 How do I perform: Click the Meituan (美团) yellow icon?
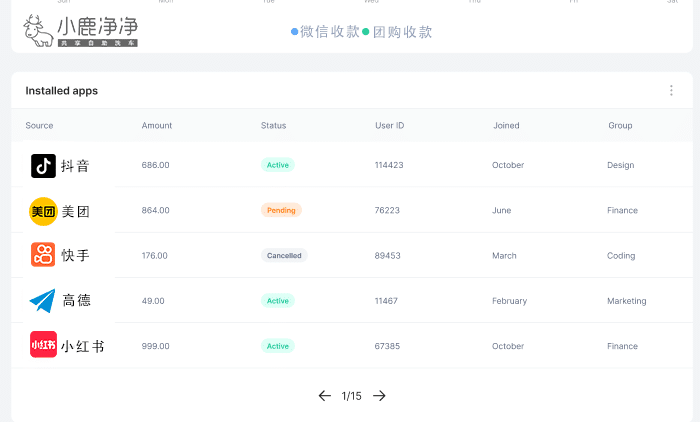click(43, 211)
